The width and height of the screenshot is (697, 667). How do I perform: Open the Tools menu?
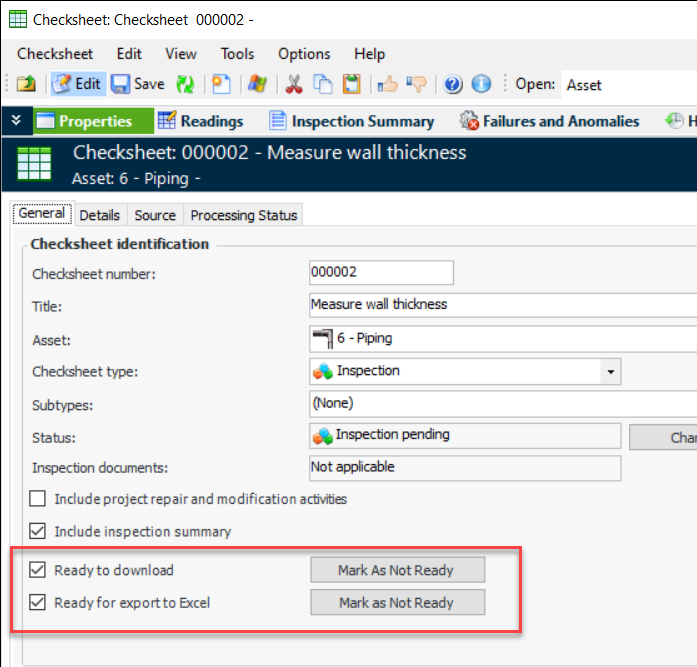pos(237,54)
